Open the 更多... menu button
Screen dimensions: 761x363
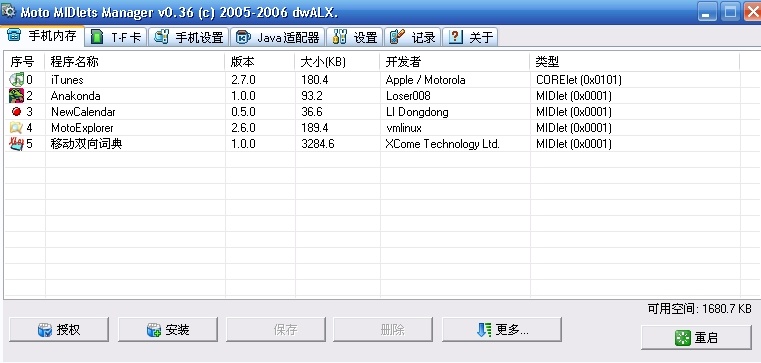[x=502, y=330]
